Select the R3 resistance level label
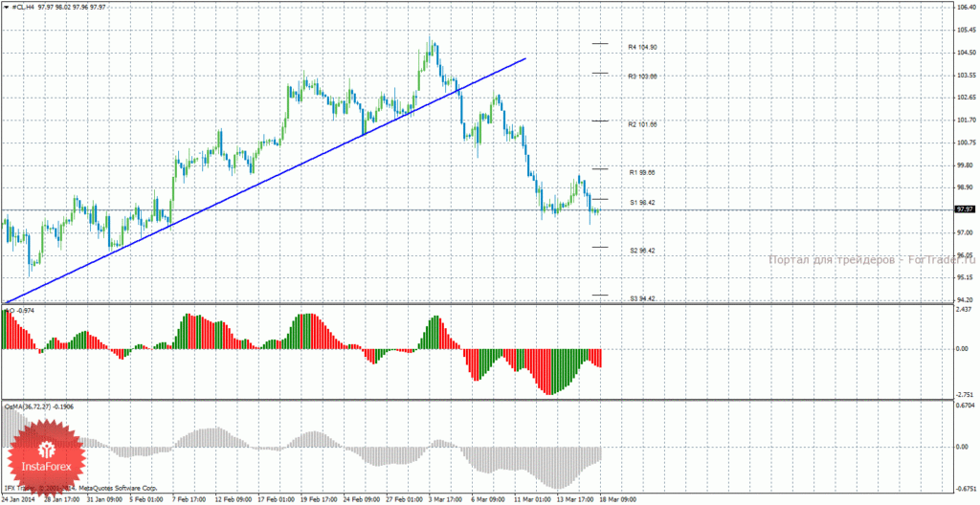This screenshot has width=980, height=505. (642, 77)
